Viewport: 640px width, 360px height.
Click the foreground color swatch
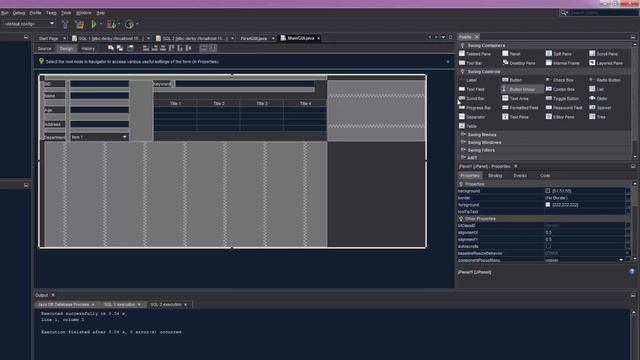548,204
